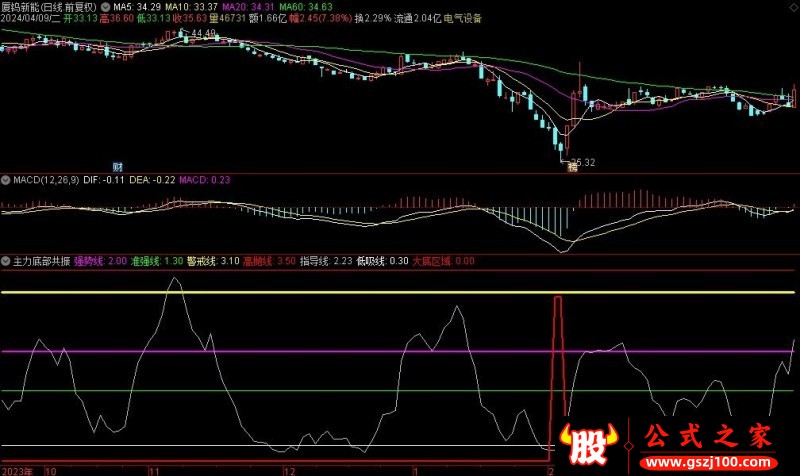800x476 pixels.
Task: Click the stock title 厦钨新能(日线 前复权)
Action: [x=49, y=7]
